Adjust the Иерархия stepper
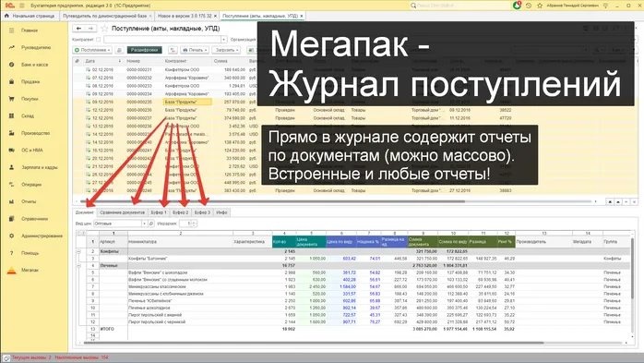Screen dimensions: 644x363 pos(194,224)
